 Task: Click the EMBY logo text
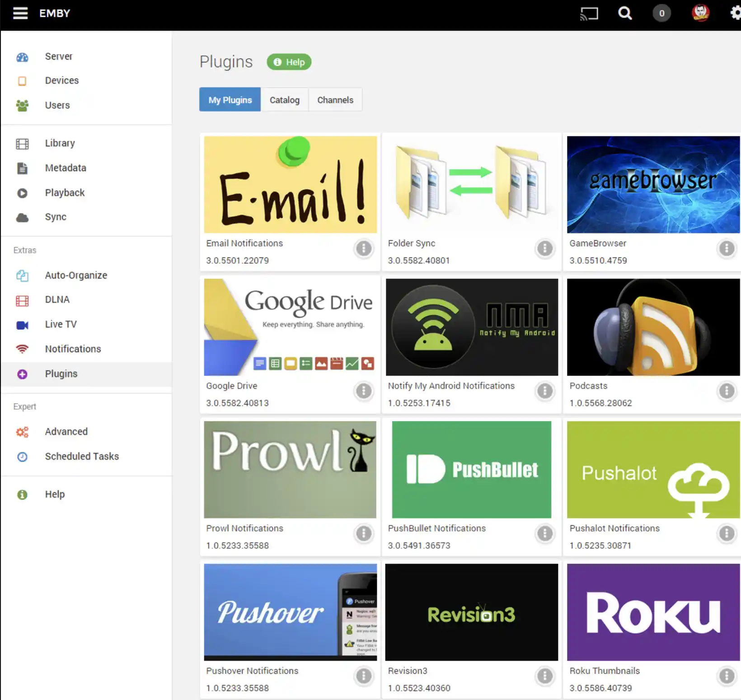point(55,13)
